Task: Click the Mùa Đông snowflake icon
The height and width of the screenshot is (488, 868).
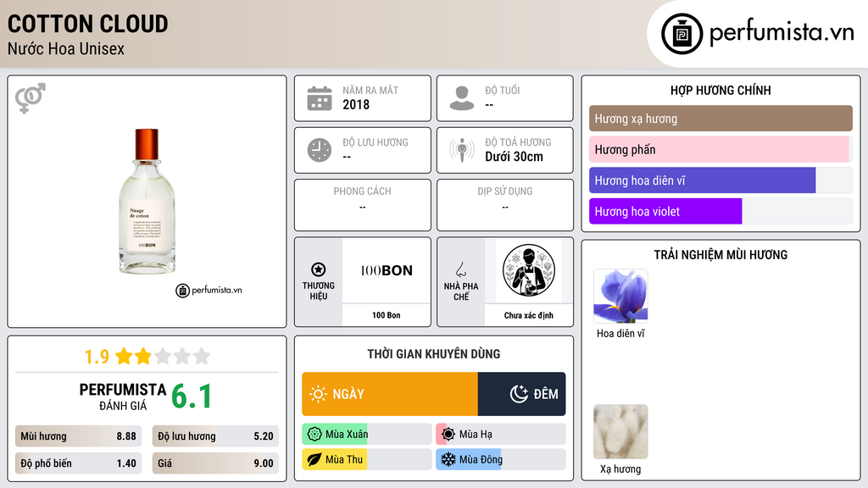Action: tap(448, 460)
